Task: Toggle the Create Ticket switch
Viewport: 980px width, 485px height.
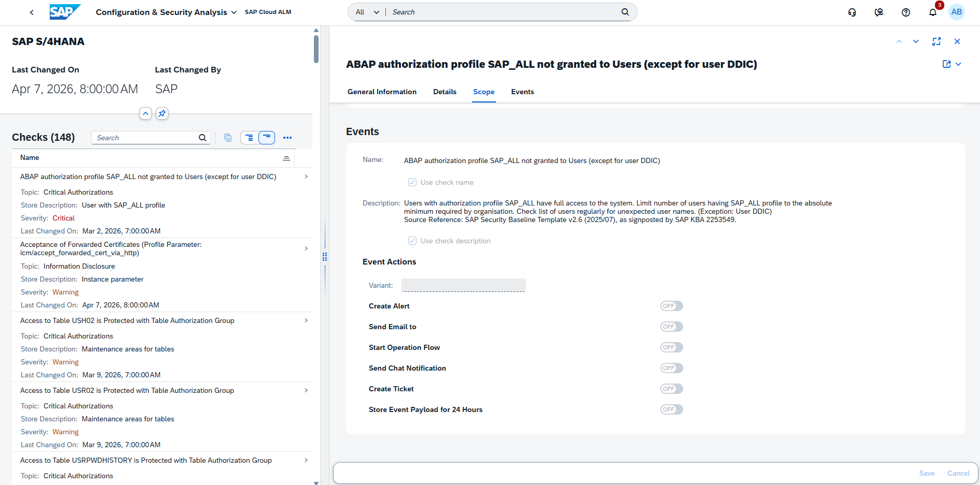Action: click(671, 389)
